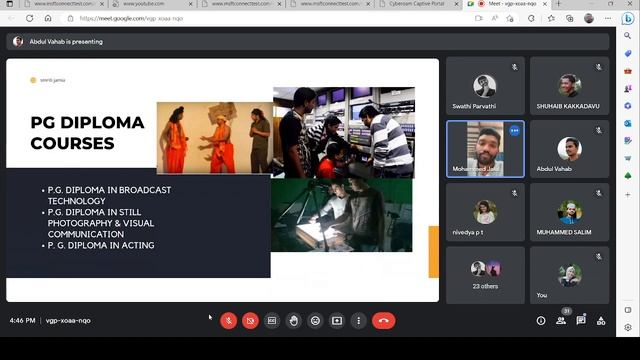Screen dimensions: 640x360
Task: Select Swathi Parvathi participant tile
Action: pyautogui.click(x=485, y=86)
